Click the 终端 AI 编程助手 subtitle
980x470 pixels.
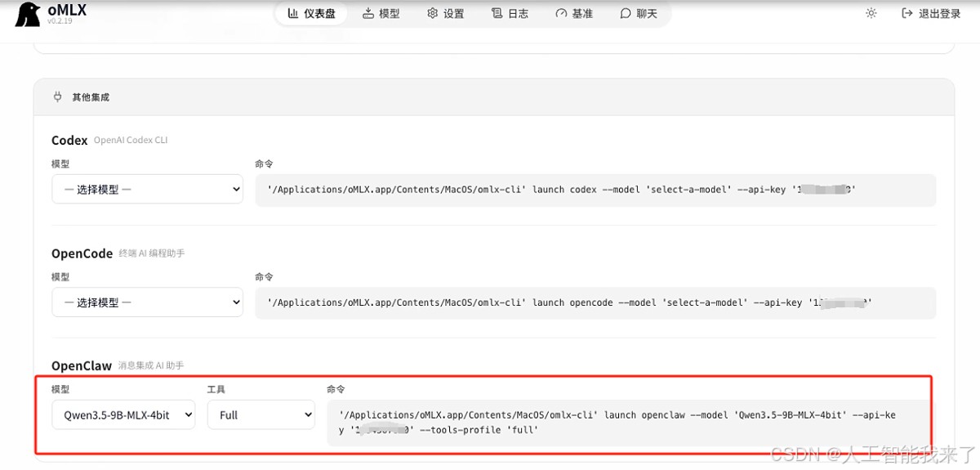pyautogui.click(x=152, y=253)
